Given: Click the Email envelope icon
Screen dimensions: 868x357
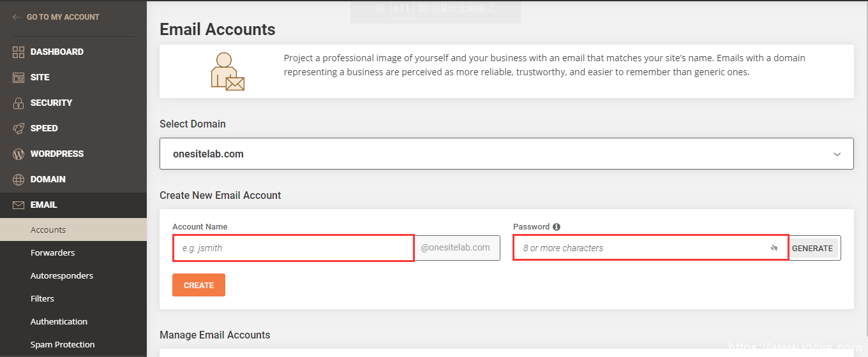Looking at the screenshot, I should coord(19,205).
